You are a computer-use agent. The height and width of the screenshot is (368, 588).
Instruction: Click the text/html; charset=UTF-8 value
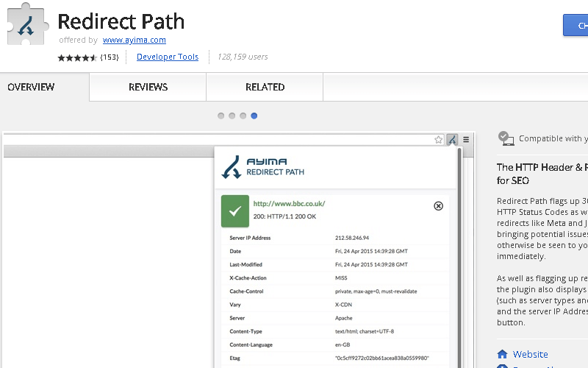[x=365, y=331]
